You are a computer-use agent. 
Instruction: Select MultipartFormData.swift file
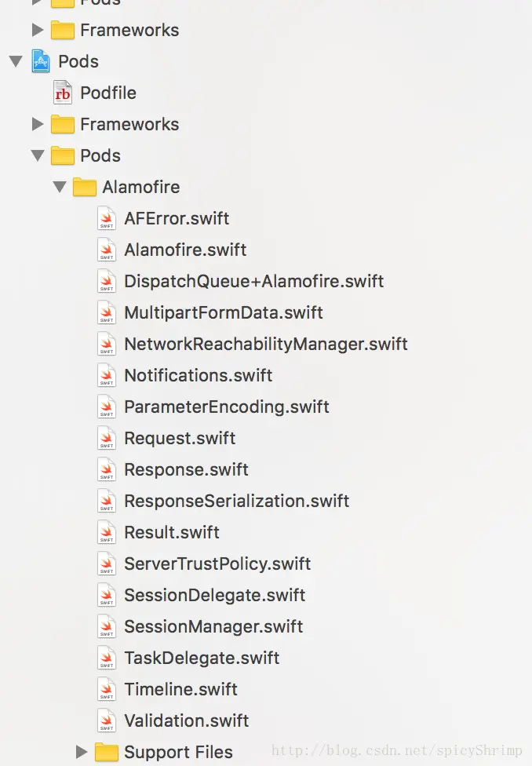[x=224, y=312]
